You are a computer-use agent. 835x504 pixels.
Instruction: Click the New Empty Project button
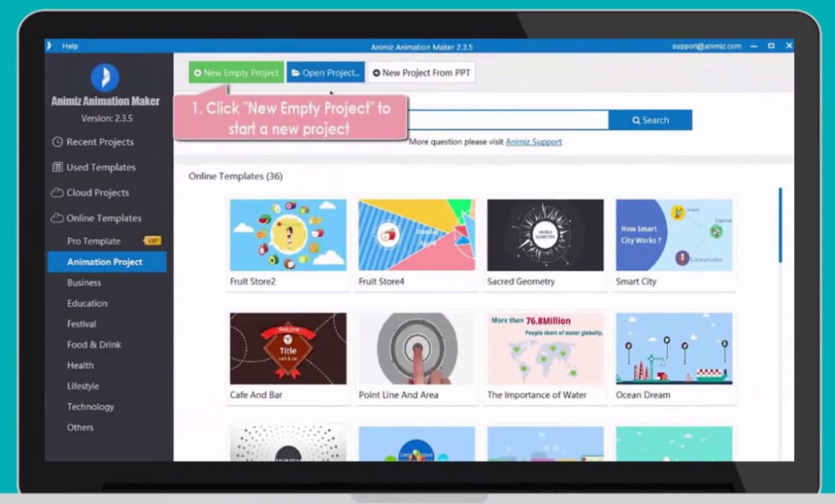[x=236, y=73]
